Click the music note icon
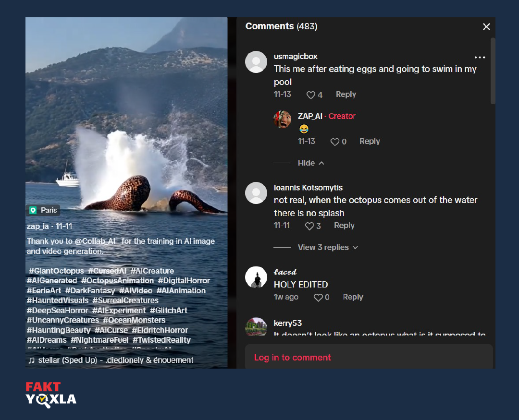519x420 pixels. click(31, 360)
